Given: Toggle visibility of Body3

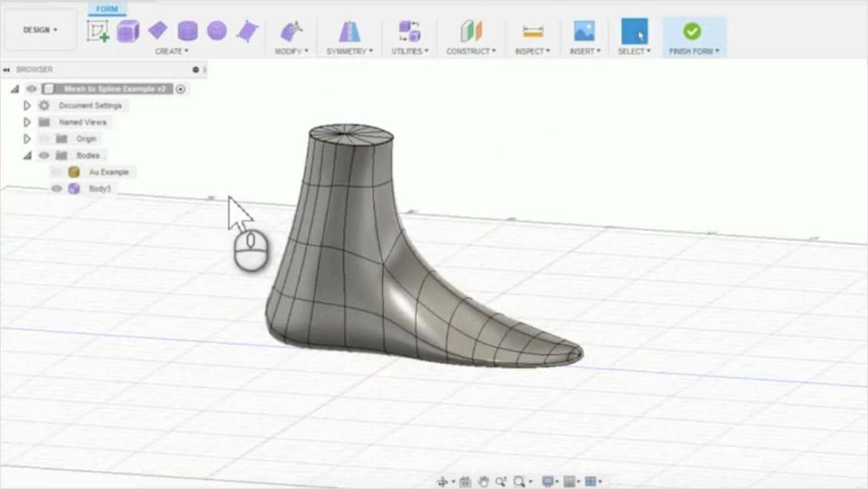Looking at the screenshot, I should [57, 188].
